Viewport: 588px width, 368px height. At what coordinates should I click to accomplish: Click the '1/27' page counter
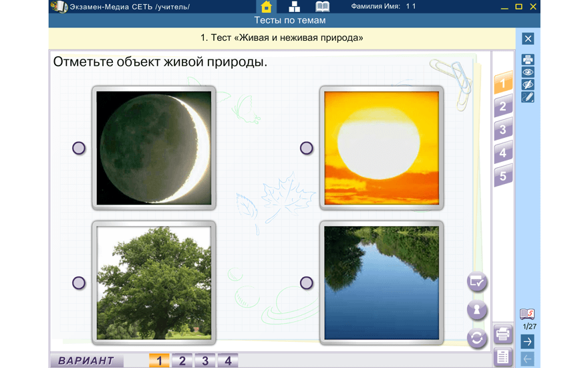coord(529,327)
